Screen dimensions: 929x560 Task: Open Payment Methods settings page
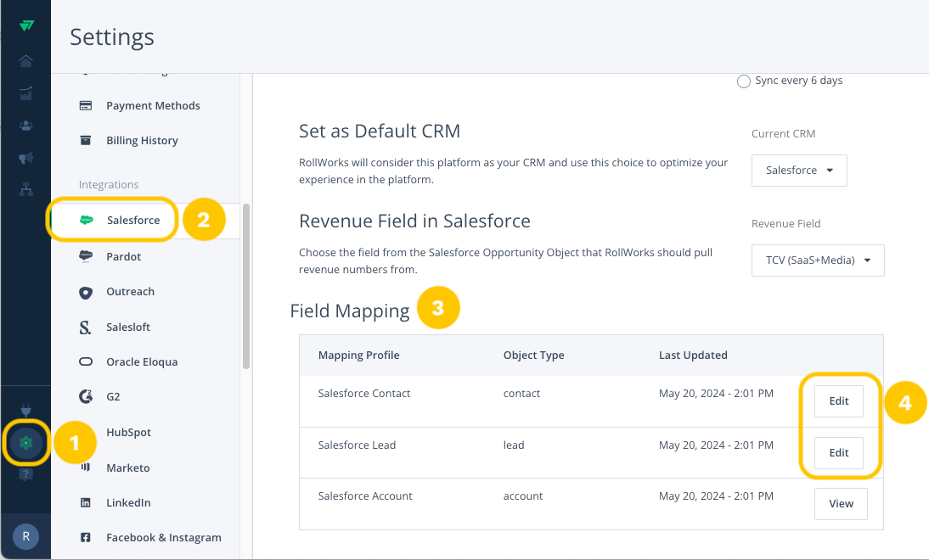[153, 106]
